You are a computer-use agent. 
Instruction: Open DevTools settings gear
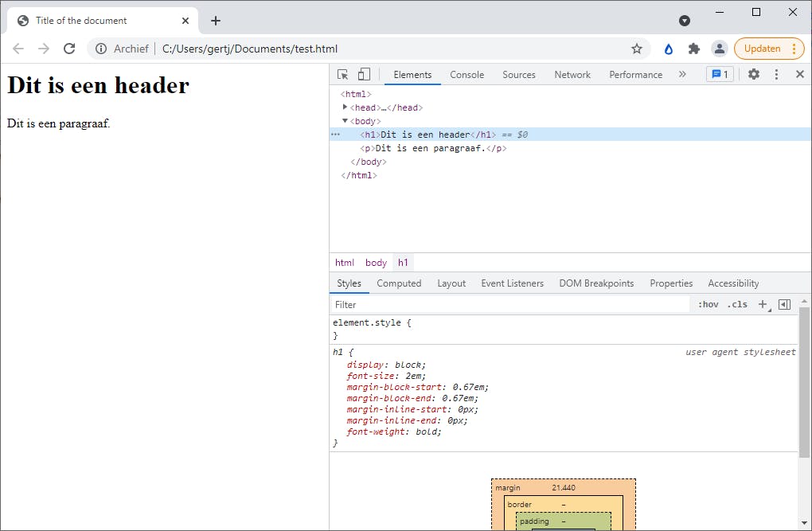click(x=753, y=74)
